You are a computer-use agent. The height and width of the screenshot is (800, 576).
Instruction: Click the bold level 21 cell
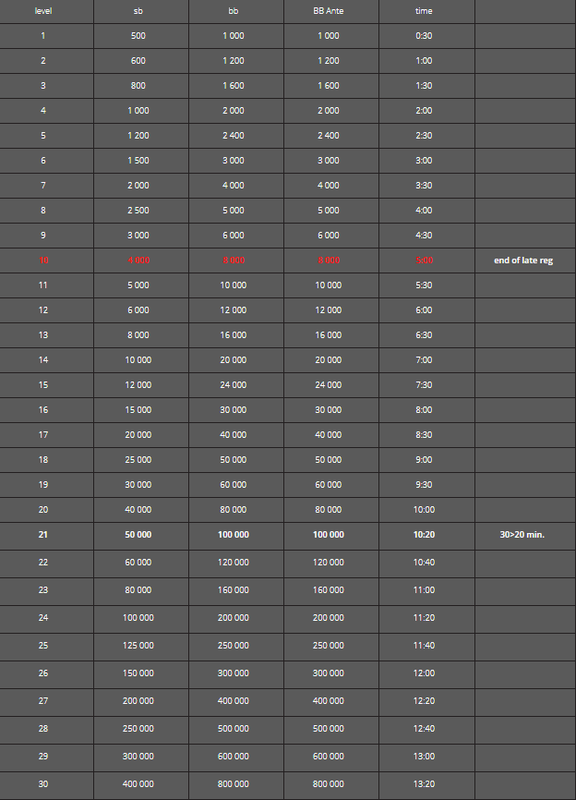(43, 535)
